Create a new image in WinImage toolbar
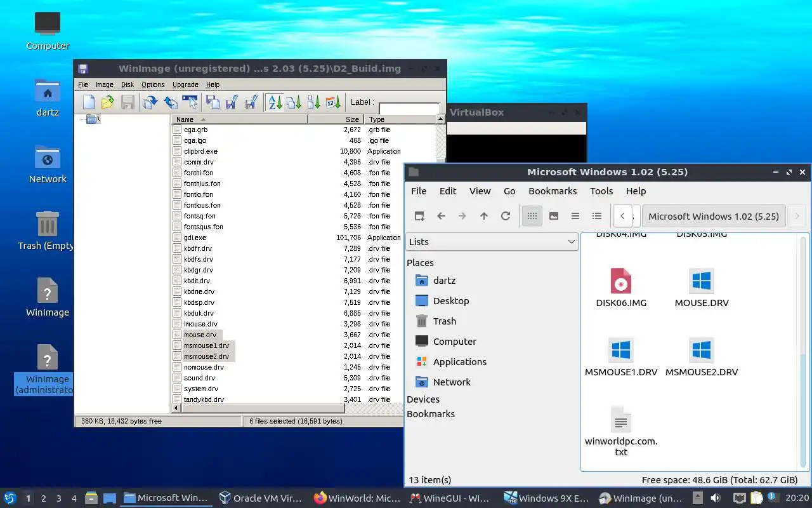The height and width of the screenshot is (508, 812). tap(89, 102)
